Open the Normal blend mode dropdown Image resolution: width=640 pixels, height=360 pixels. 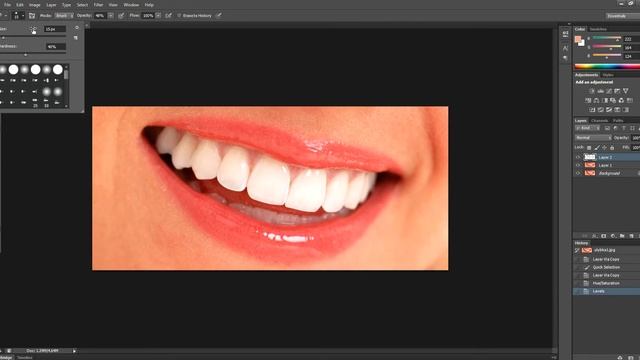593,138
